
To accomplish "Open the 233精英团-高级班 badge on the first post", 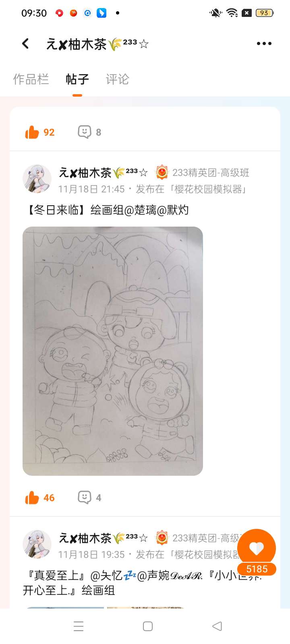I will pyautogui.click(x=203, y=173).
